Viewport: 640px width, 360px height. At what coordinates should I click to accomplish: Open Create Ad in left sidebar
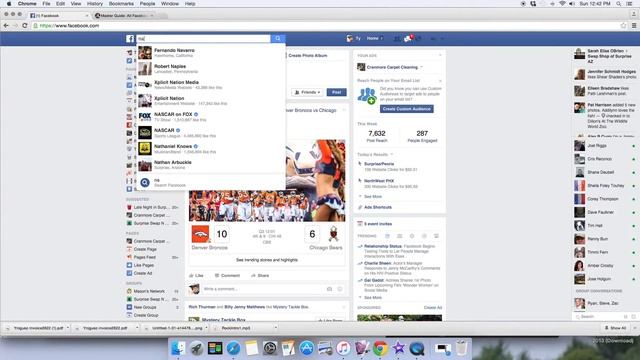(142, 273)
